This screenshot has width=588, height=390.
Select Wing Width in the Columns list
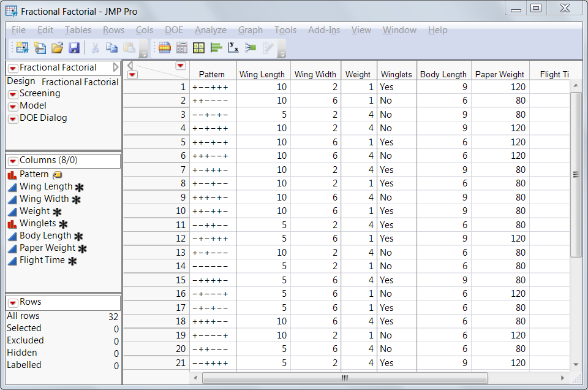click(x=44, y=199)
